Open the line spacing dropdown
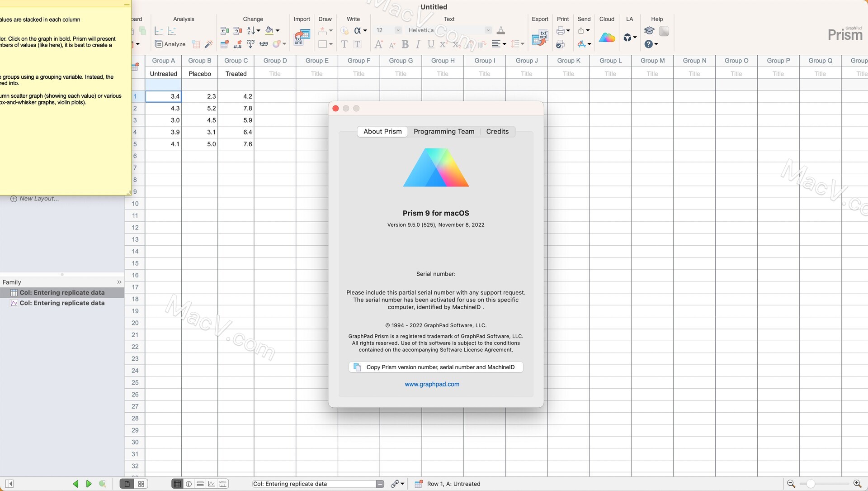 (x=517, y=44)
